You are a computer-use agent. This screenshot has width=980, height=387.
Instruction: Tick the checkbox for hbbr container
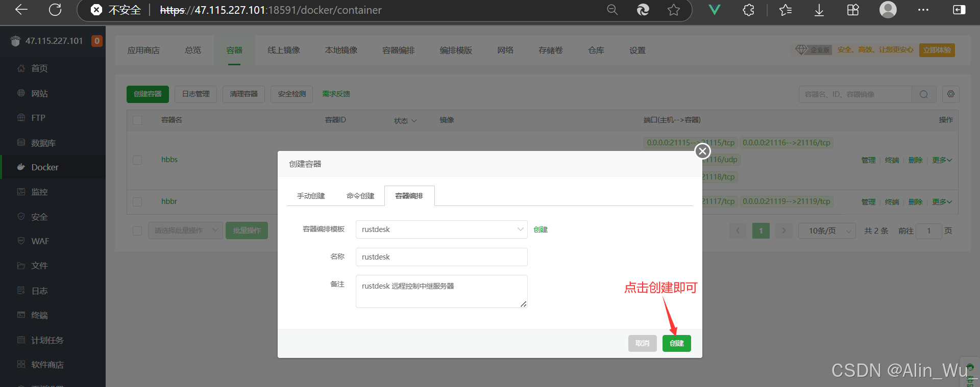pyautogui.click(x=137, y=201)
